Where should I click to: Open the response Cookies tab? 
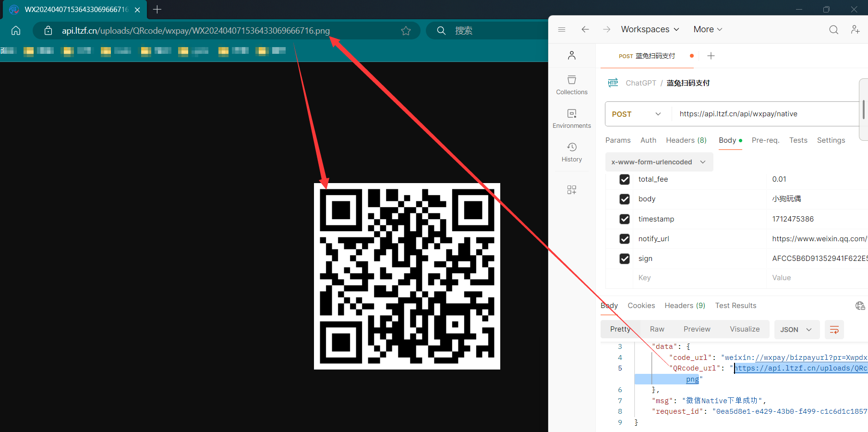pyautogui.click(x=641, y=306)
